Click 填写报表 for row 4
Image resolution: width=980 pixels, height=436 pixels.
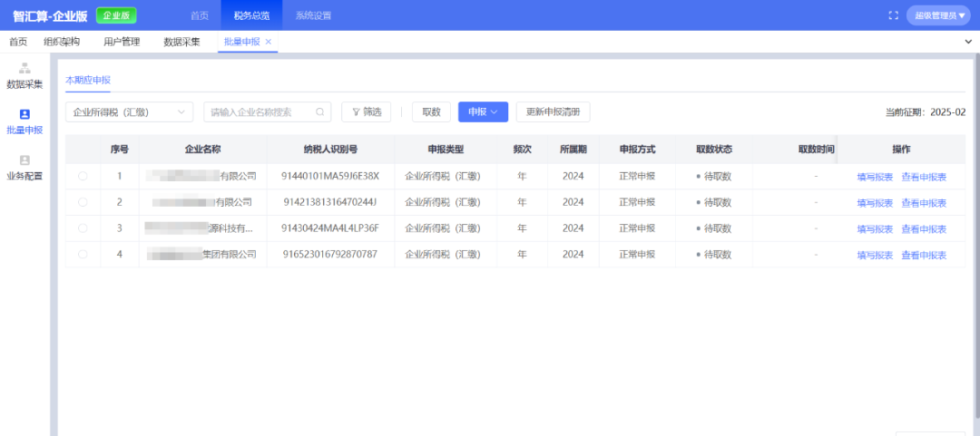click(875, 255)
